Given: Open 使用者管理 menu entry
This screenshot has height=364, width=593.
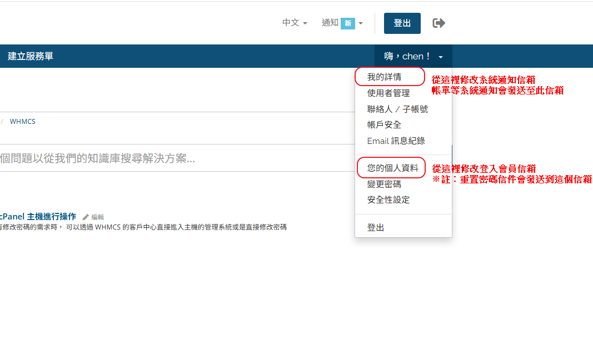Looking at the screenshot, I should click(x=388, y=93).
